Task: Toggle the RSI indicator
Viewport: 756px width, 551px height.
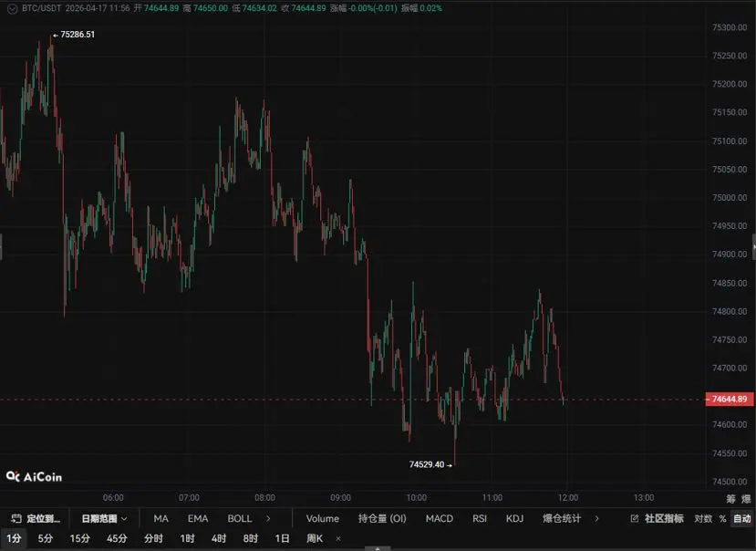Action: coord(480,519)
